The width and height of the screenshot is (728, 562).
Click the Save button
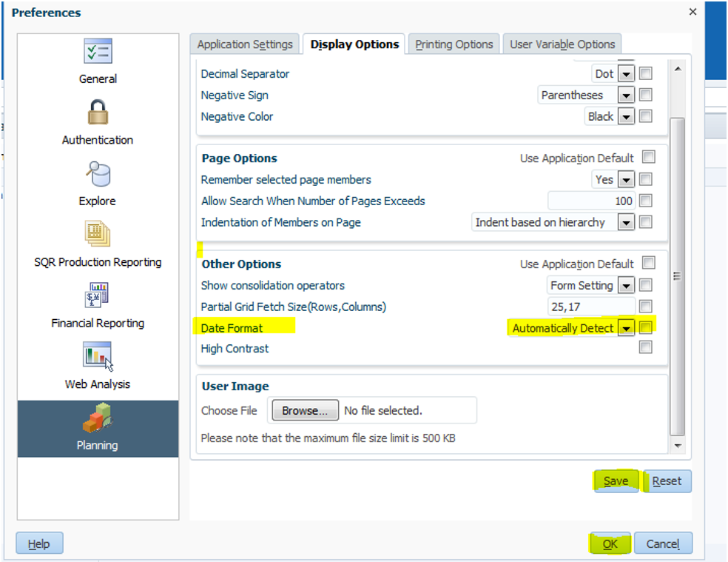click(616, 481)
